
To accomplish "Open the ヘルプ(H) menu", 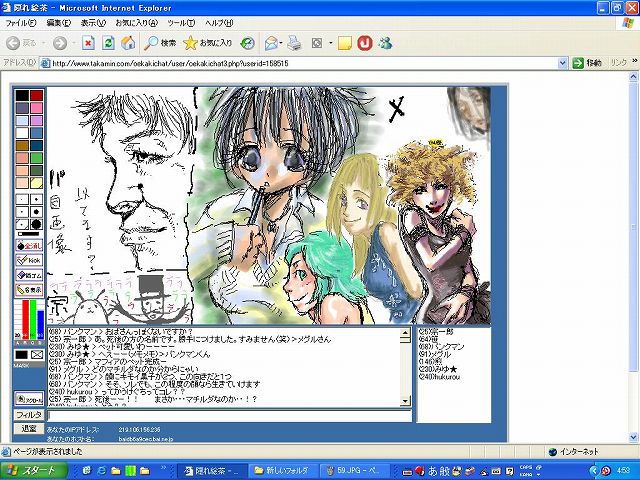I will (x=219, y=23).
